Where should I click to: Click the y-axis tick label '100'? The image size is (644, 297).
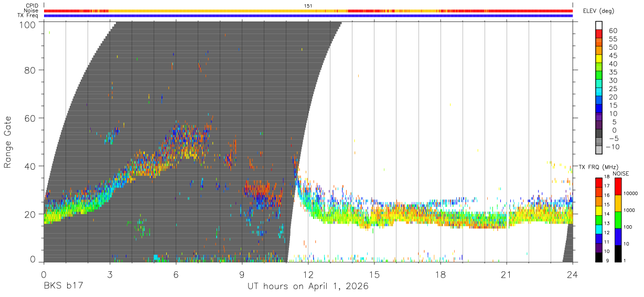(28, 25)
